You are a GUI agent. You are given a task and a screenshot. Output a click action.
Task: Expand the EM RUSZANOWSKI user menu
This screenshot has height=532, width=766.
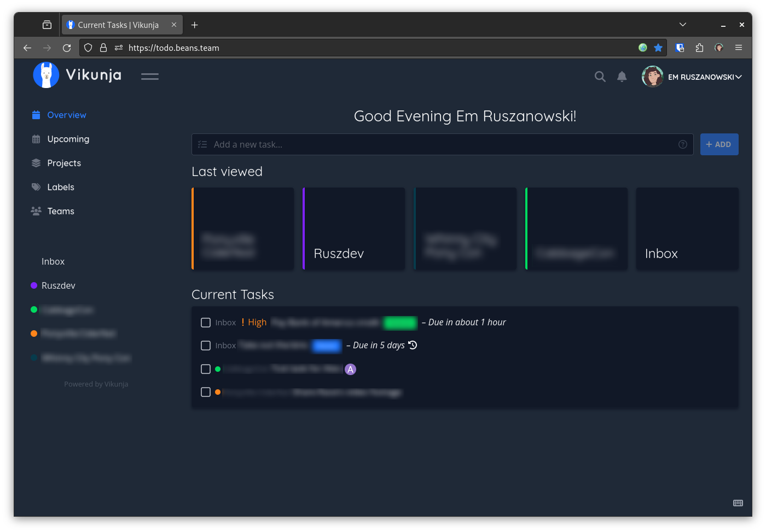(x=705, y=77)
